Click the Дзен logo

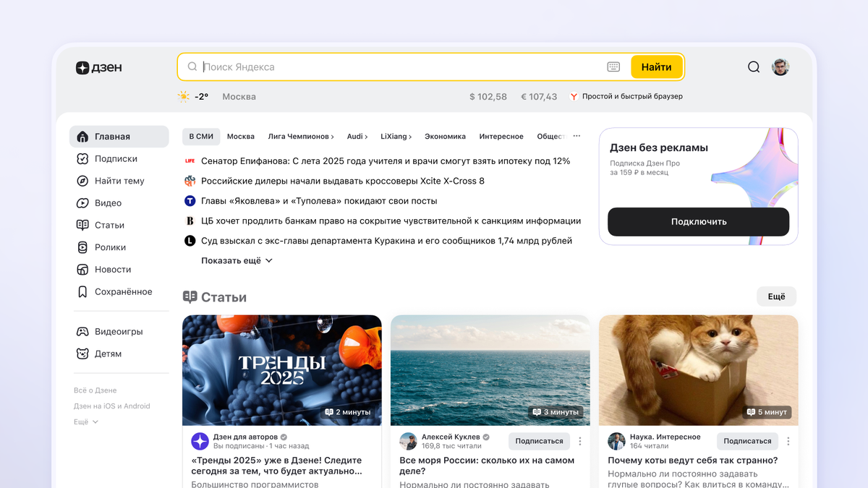click(98, 67)
